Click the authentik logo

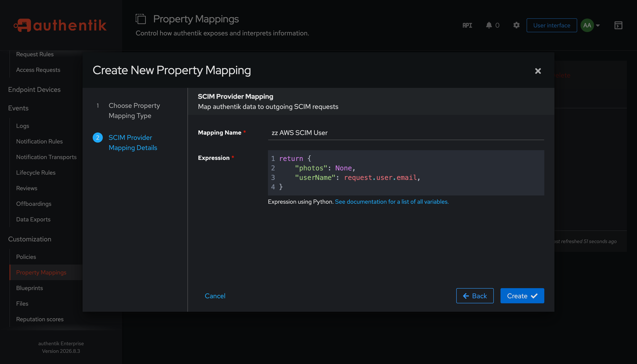[x=60, y=25]
